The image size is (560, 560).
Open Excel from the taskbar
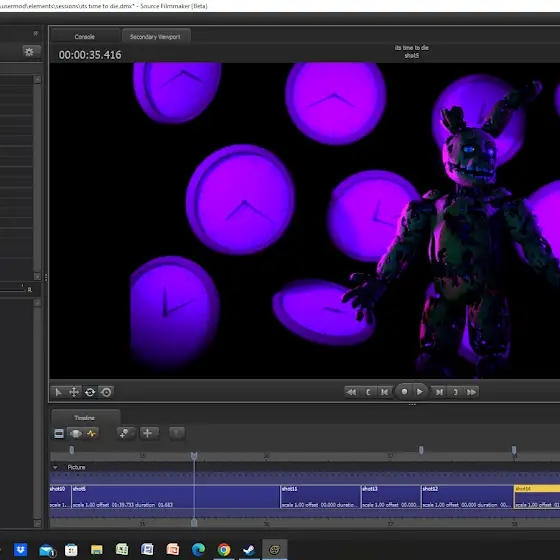point(122,549)
